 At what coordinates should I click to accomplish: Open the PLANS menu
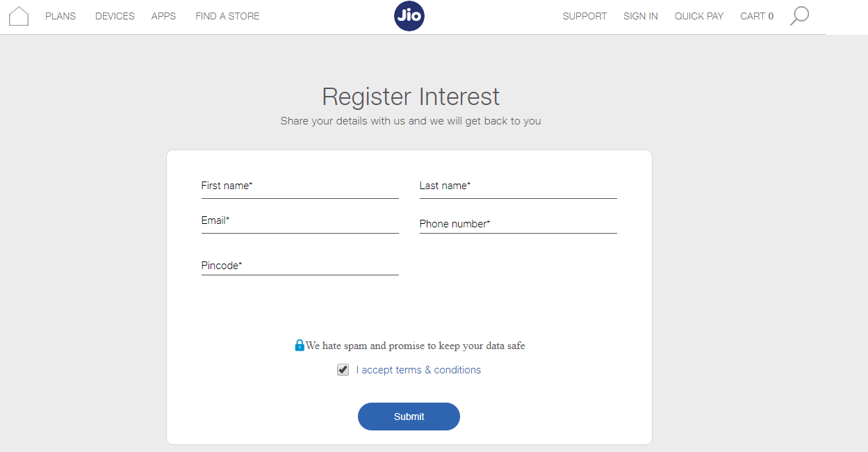tap(60, 16)
